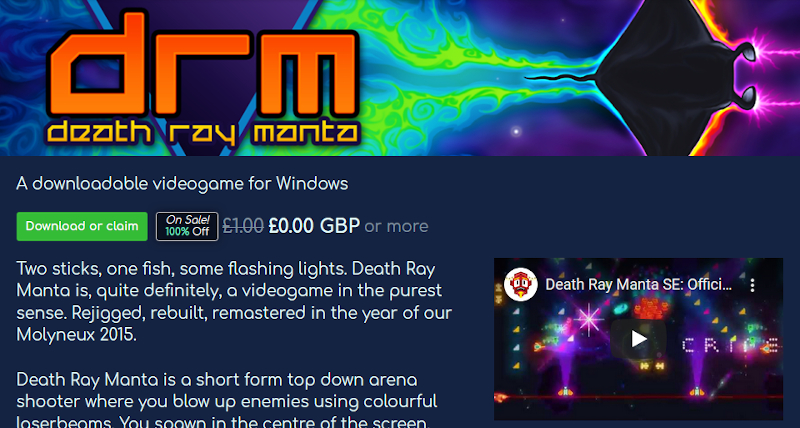Screen dimensions: 800x428
Task: Click the 'short form top down arena' paragraph
Action: [x=227, y=402]
